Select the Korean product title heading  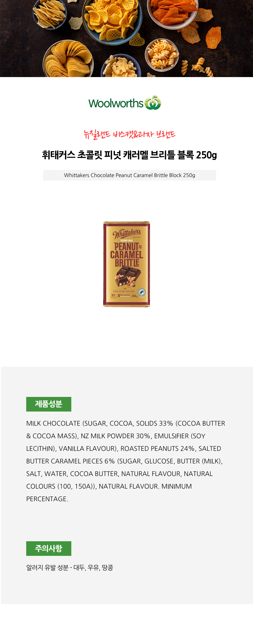pos(129,155)
